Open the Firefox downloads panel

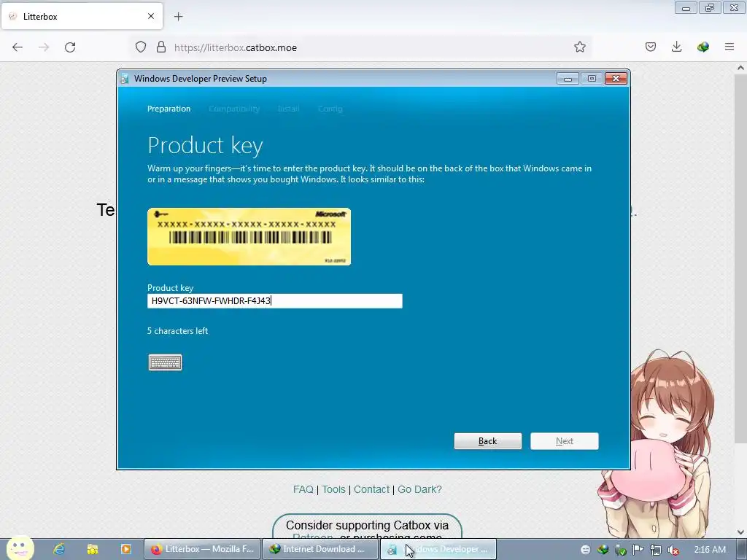(x=676, y=47)
